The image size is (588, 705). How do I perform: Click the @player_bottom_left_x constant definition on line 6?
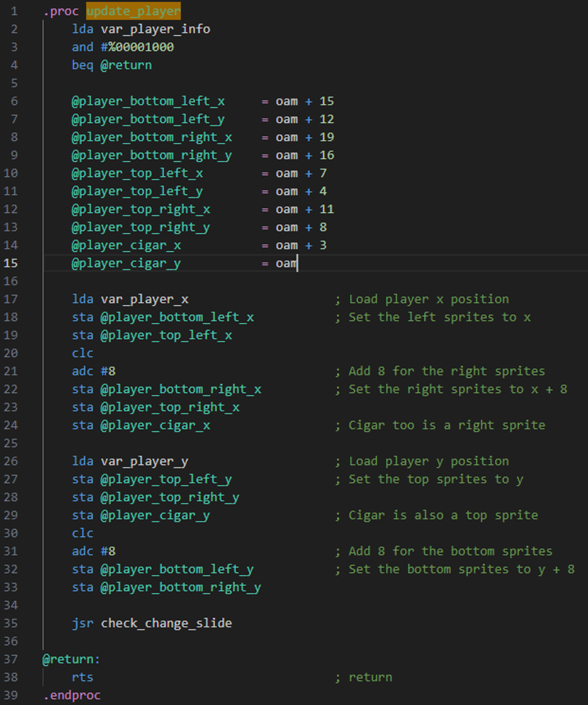coord(148,101)
